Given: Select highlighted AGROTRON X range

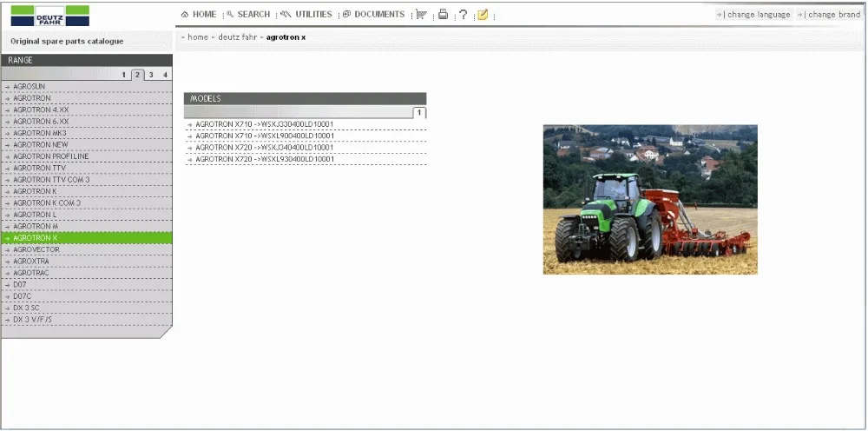Looking at the screenshot, I should (x=86, y=238).
